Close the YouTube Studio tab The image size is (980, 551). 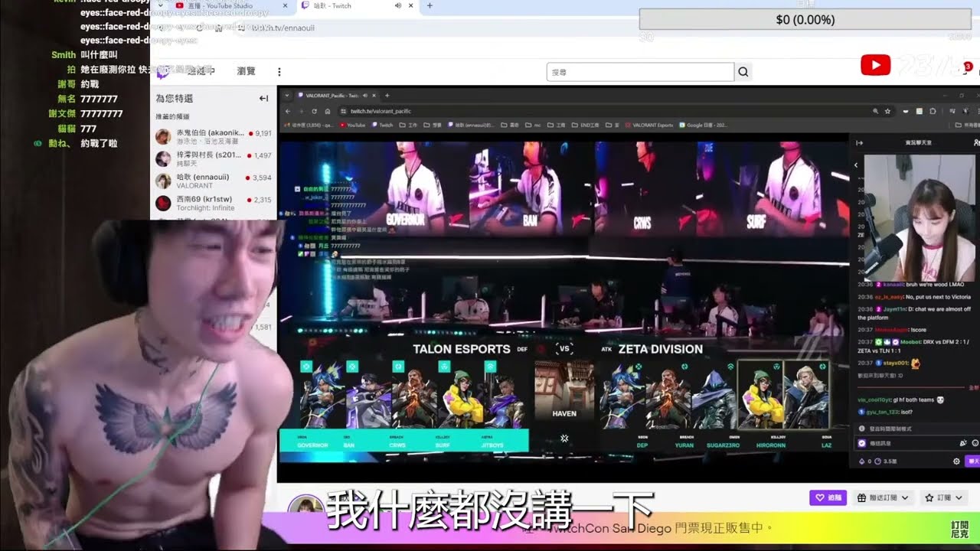pos(285,5)
